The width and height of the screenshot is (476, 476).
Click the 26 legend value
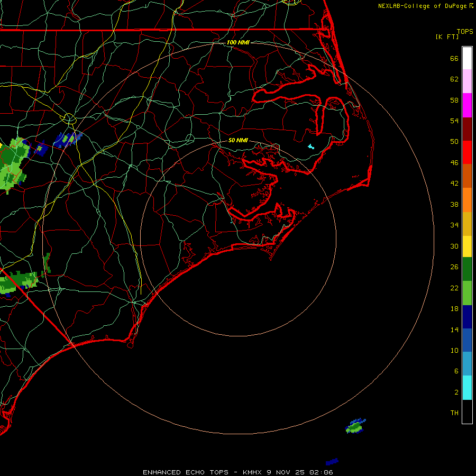tap(454, 267)
